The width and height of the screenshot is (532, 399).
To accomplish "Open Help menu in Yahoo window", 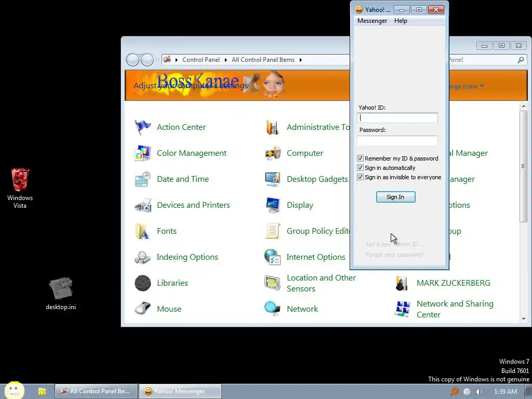I will pyautogui.click(x=401, y=21).
